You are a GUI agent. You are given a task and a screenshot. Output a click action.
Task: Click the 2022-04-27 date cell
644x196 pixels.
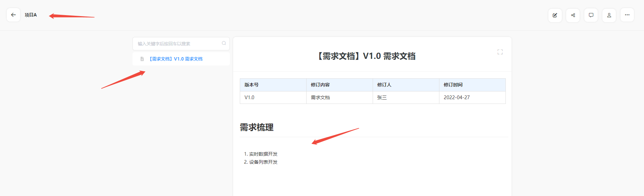472,97
